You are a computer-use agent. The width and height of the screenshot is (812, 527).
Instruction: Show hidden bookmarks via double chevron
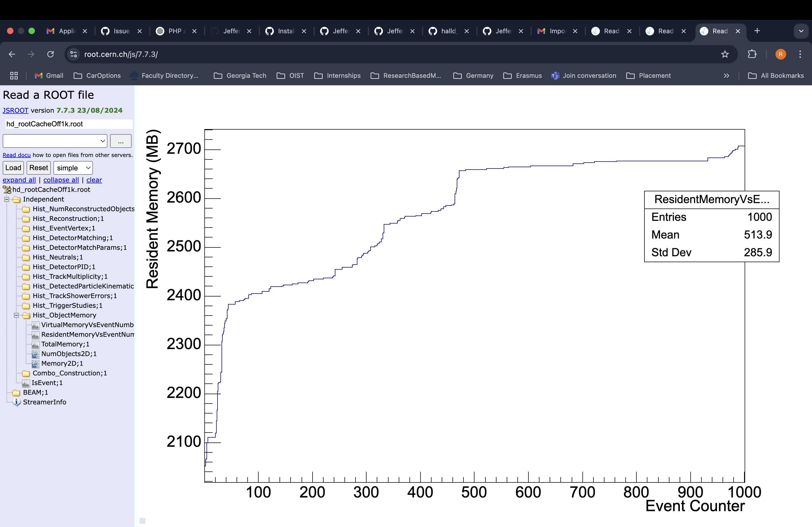tap(726, 76)
